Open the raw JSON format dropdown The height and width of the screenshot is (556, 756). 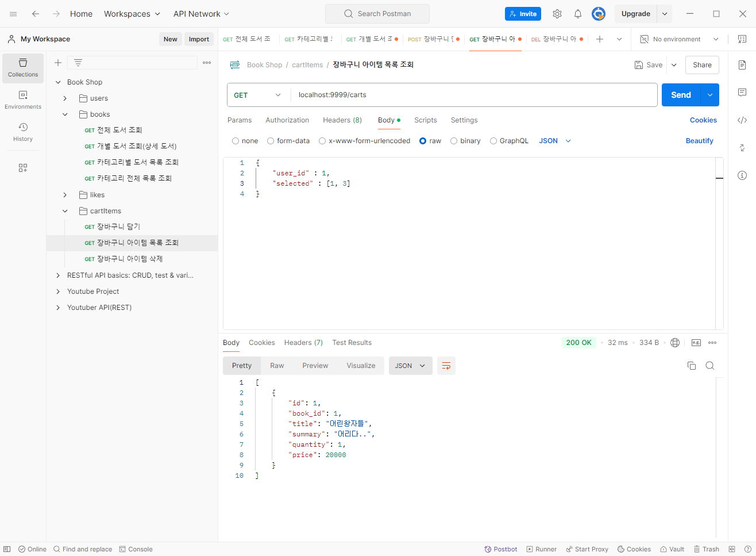pyautogui.click(x=555, y=141)
